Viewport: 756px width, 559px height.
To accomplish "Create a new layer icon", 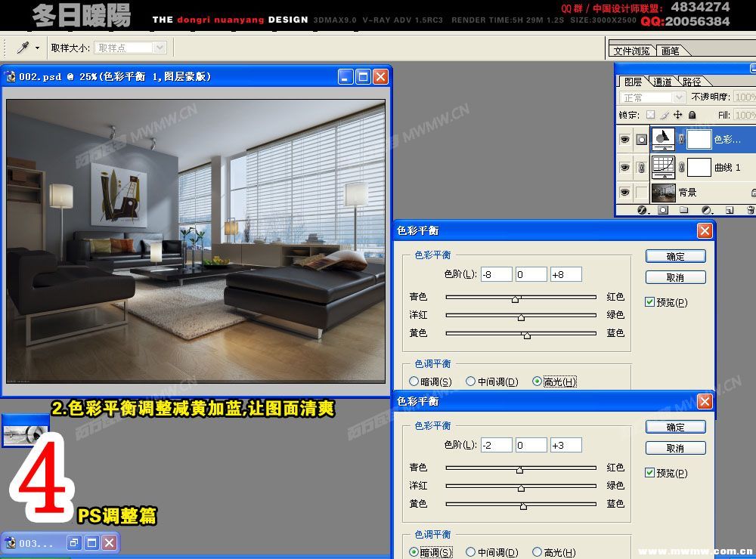I will pos(730,210).
